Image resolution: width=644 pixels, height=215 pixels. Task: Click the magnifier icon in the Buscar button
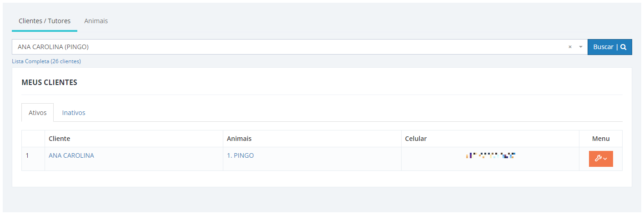click(624, 47)
